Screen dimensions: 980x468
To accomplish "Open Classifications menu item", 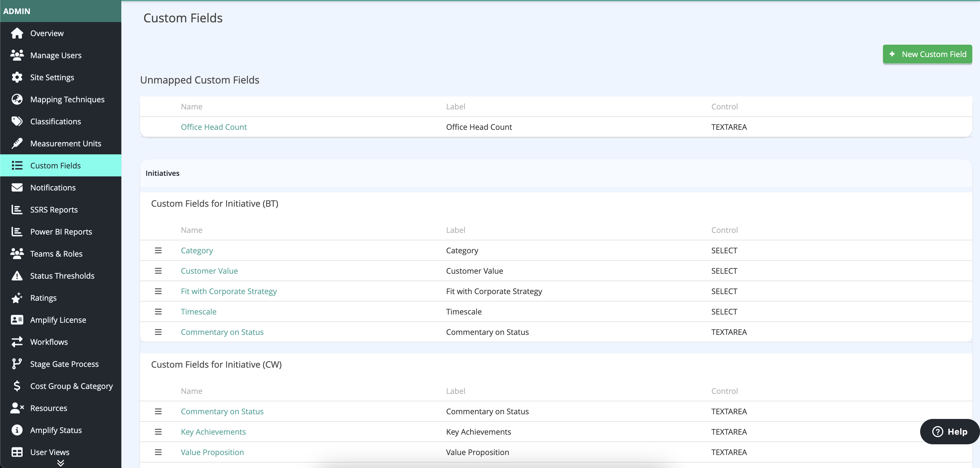I will click(60, 121).
